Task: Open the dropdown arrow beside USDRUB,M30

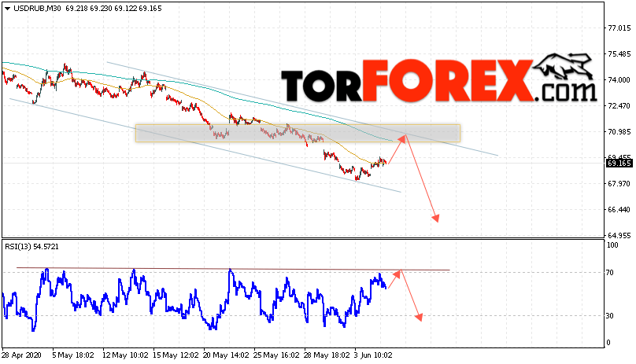Action: (x=7, y=9)
